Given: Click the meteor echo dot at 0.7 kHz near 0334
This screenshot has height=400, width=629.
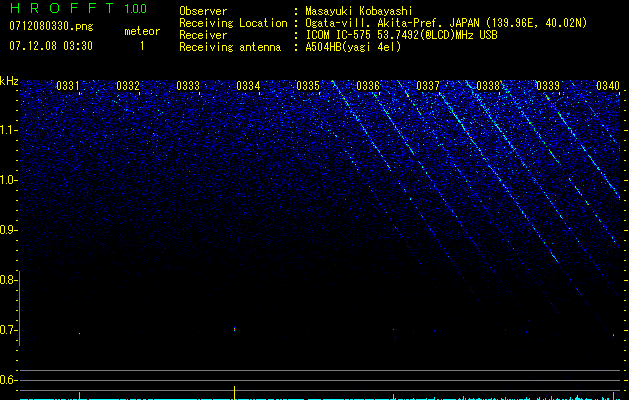Looking at the screenshot, I should click(x=234, y=329).
